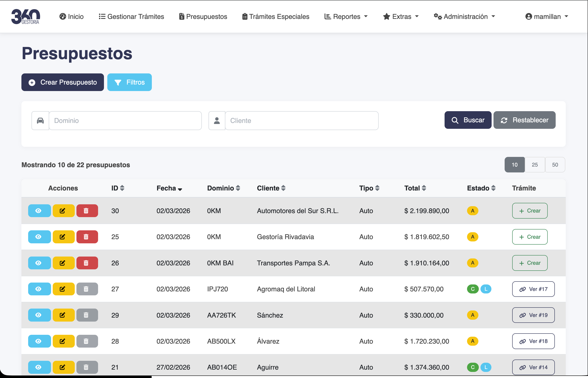Show 50 results per page
Image resolution: width=588 pixels, height=378 pixels.
tap(555, 165)
